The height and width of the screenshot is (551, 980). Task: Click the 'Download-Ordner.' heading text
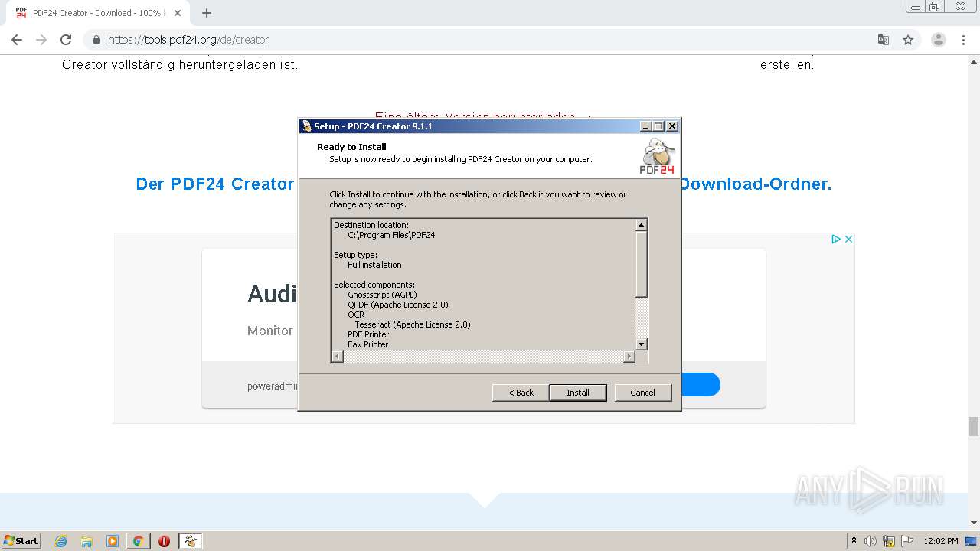tap(756, 184)
